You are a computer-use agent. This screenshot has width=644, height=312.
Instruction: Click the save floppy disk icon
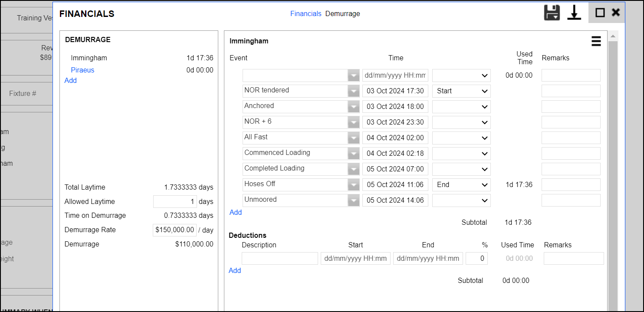(552, 13)
